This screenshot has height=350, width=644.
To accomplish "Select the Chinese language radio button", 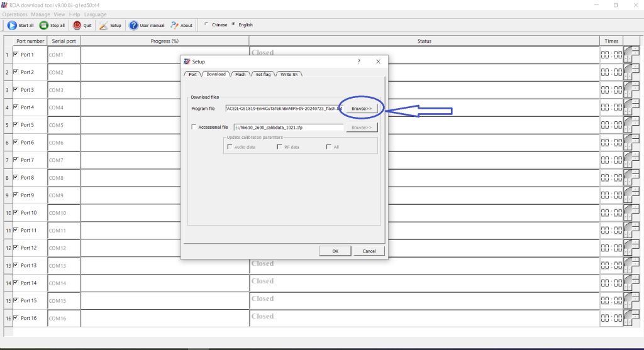I will pyautogui.click(x=206, y=25).
